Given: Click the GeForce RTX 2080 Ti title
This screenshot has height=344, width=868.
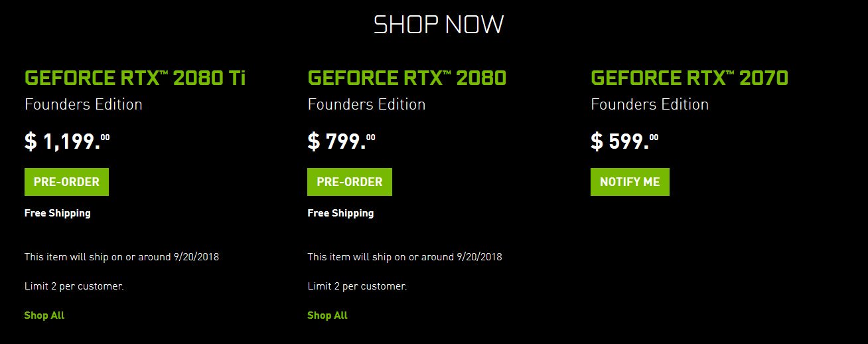Looking at the screenshot, I should [135, 78].
